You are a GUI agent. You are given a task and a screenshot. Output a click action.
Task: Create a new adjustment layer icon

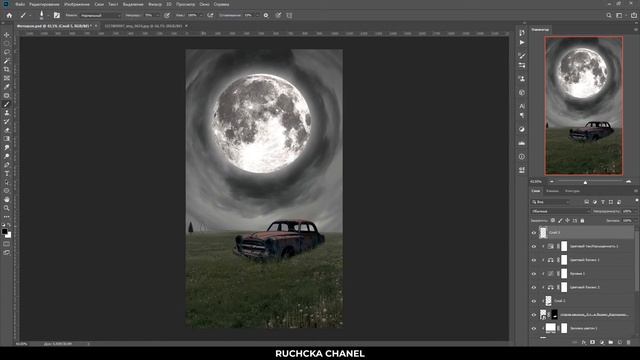(602, 342)
